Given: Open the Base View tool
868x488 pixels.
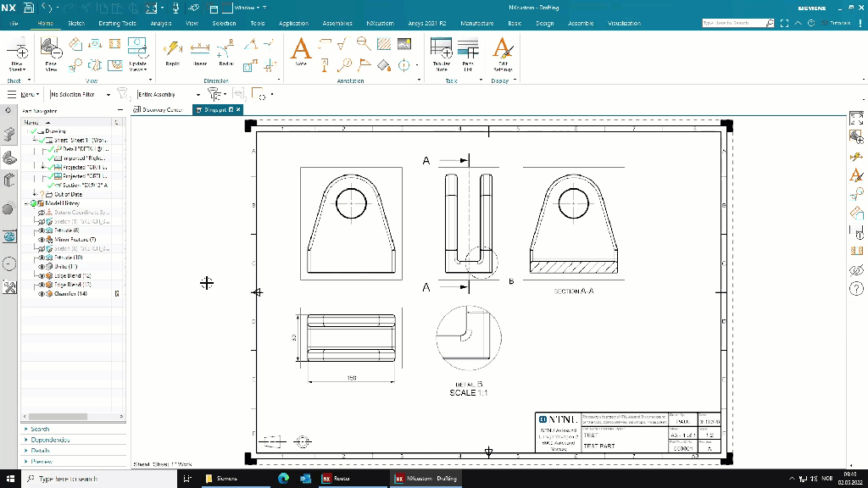Looking at the screenshot, I should [x=51, y=52].
